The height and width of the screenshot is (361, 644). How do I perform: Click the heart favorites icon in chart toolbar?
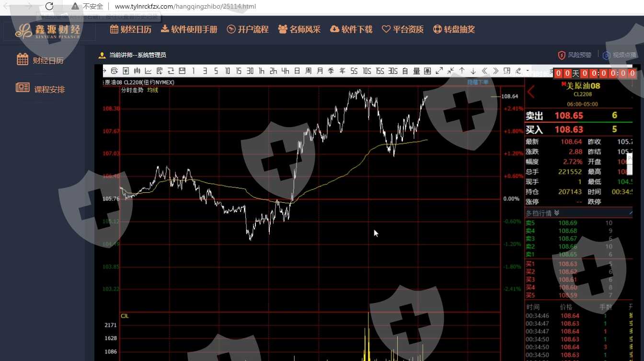tap(114, 71)
